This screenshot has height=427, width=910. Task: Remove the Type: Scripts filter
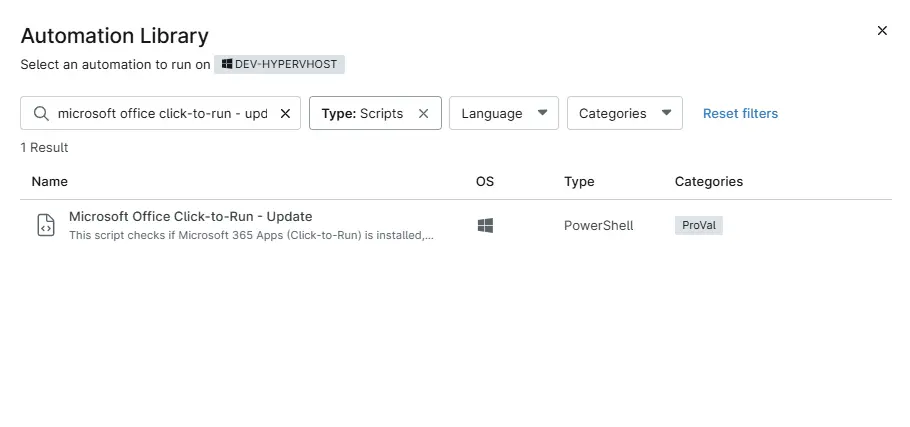tap(423, 114)
